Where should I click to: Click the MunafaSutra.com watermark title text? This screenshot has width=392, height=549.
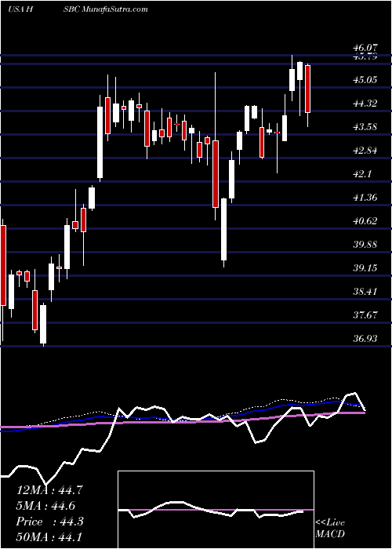[114, 9]
